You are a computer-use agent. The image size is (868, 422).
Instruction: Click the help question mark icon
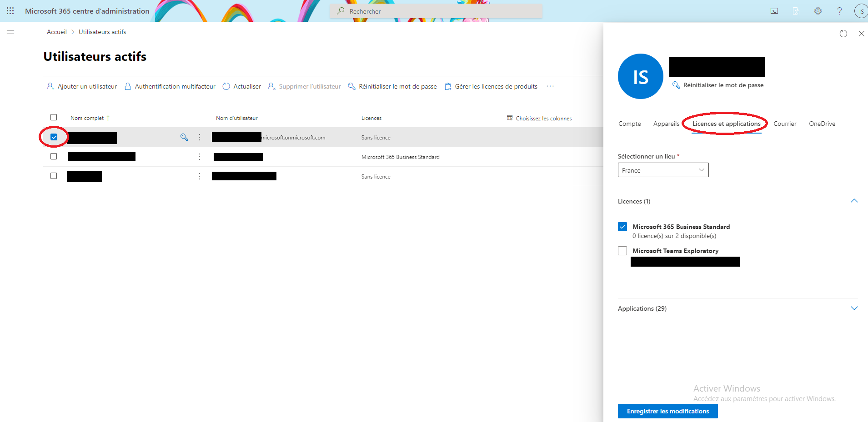[x=839, y=11]
